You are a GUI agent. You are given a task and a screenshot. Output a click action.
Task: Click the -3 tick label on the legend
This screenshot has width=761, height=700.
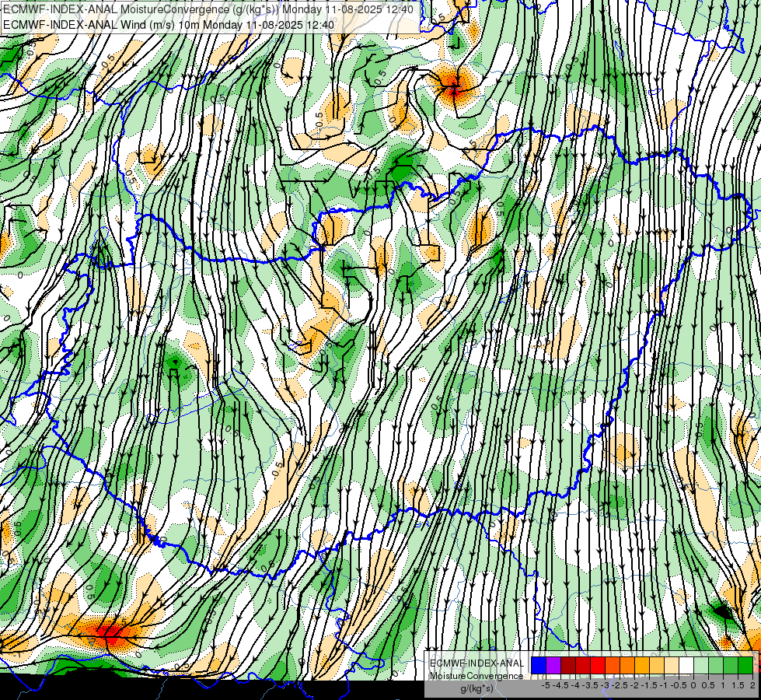pos(606,685)
